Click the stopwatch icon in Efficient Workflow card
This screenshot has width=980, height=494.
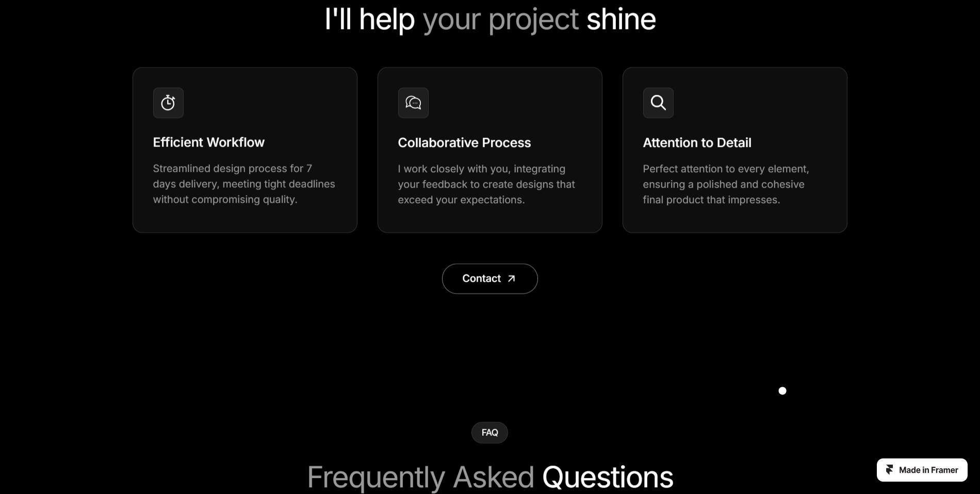[168, 103]
